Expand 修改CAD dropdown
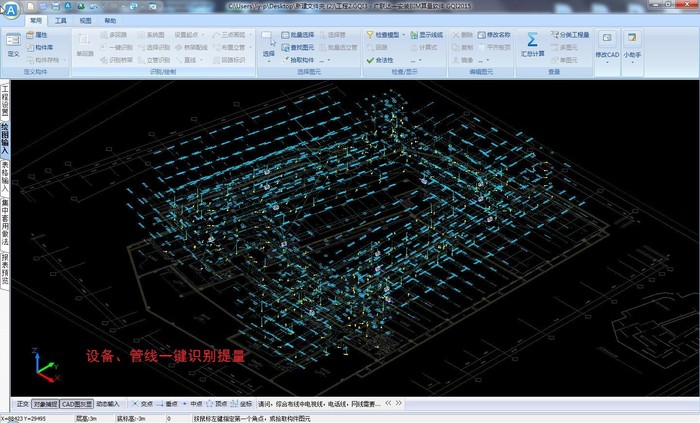 point(607,64)
